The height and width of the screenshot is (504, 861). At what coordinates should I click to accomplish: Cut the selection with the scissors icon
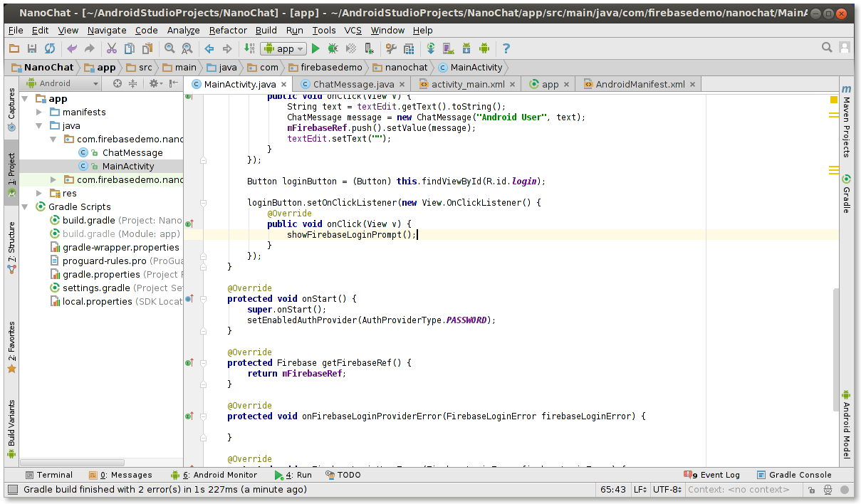(112, 48)
